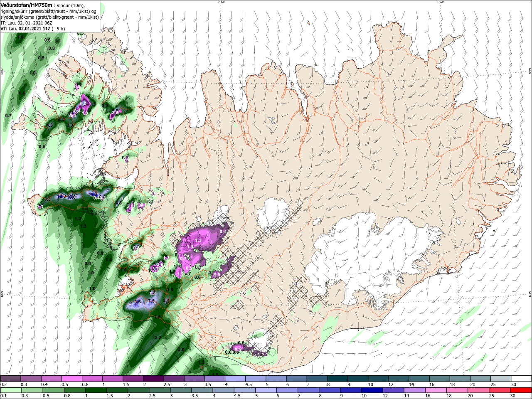Click the "10.0" value on Snæfellsnes peninsula
Image resolution: width=532 pixels, height=399 pixels.
71,197
